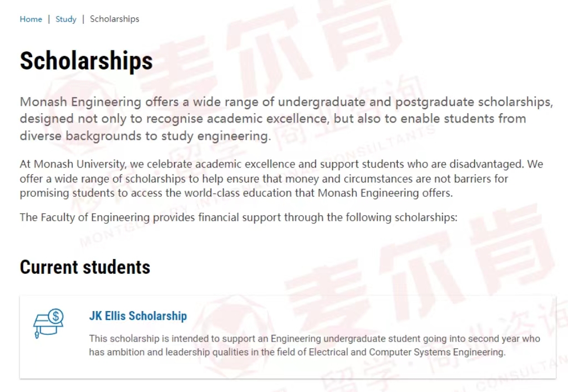This screenshot has width=568, height=392.
Task: Click the main Scholarships page heading
Action: pyautogui.click(x=86, y=60)
